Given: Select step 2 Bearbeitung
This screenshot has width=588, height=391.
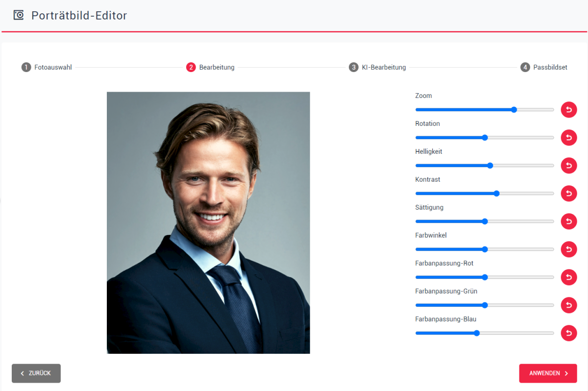Looking at the screenshot, I should (210, 67).
